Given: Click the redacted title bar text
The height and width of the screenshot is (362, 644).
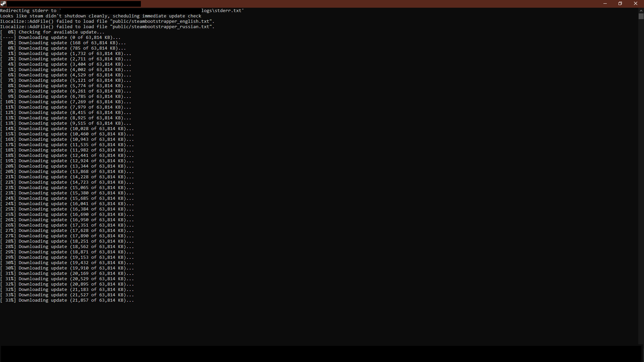Looking at the screenshot, I should (x=74, y=4).
